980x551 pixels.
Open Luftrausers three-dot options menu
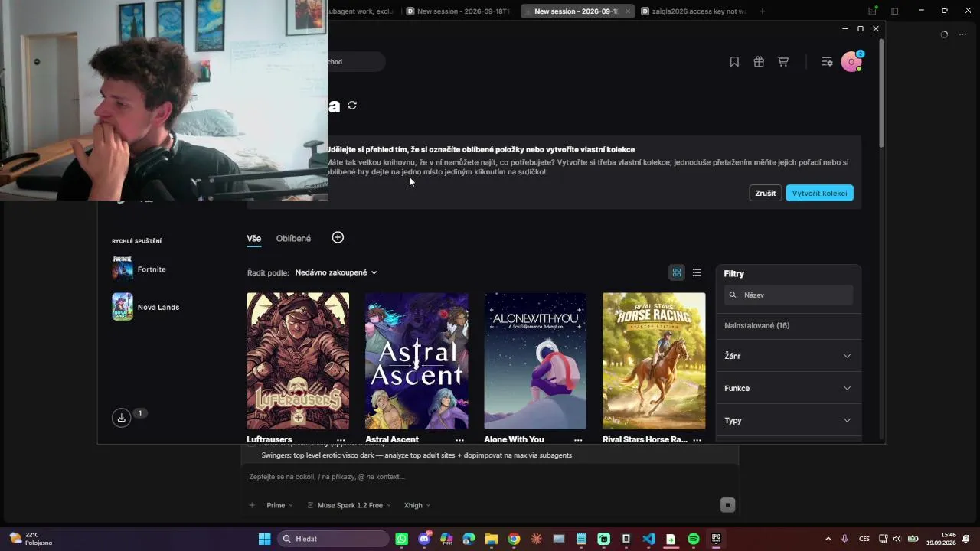pos(341,440)
